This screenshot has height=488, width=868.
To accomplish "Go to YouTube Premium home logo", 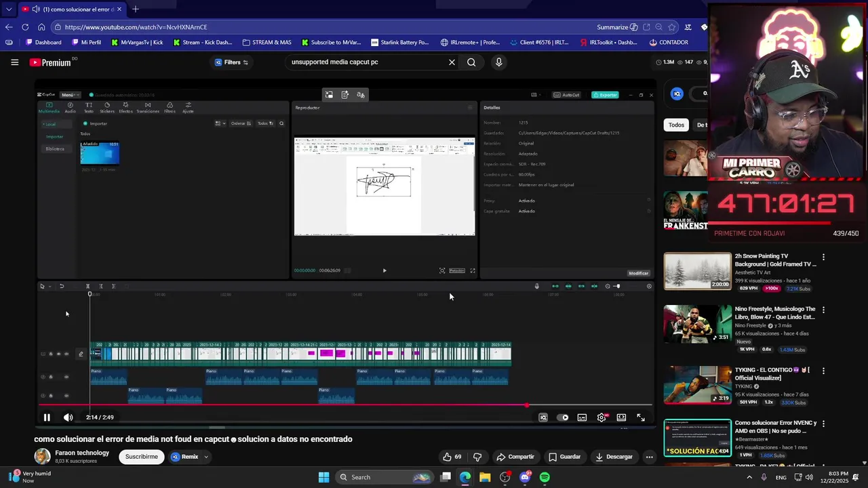I will pos(50,62).
